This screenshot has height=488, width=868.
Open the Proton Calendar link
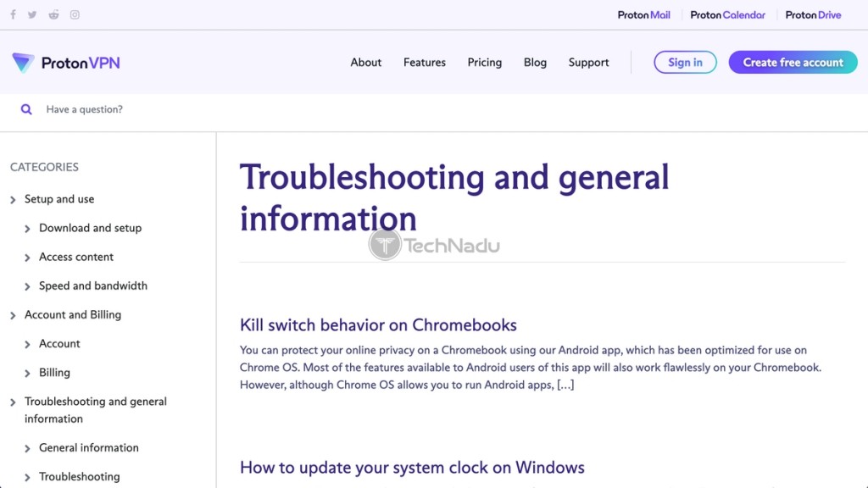pyautogui.click(x=727, y=15)
